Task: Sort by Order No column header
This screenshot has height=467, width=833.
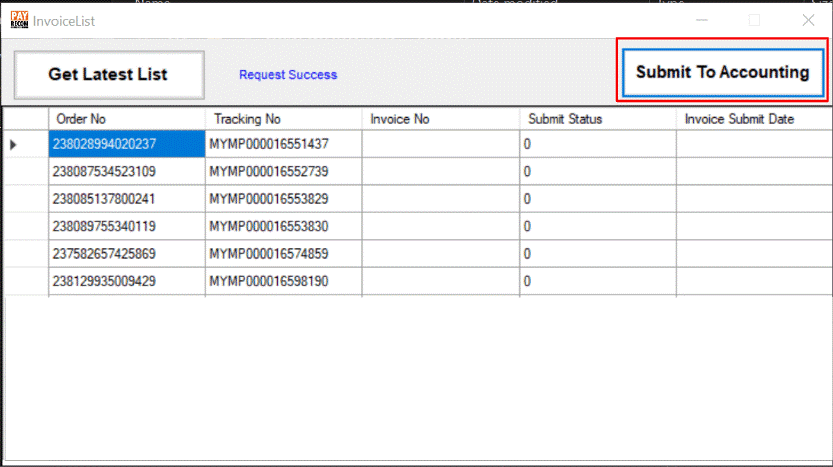Action: 126,119
